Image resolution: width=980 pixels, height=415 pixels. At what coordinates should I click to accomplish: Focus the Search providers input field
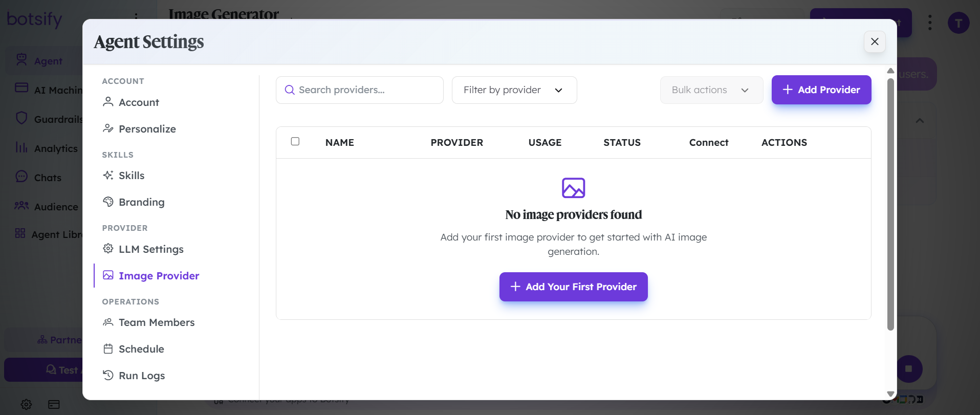pos(360,90)
